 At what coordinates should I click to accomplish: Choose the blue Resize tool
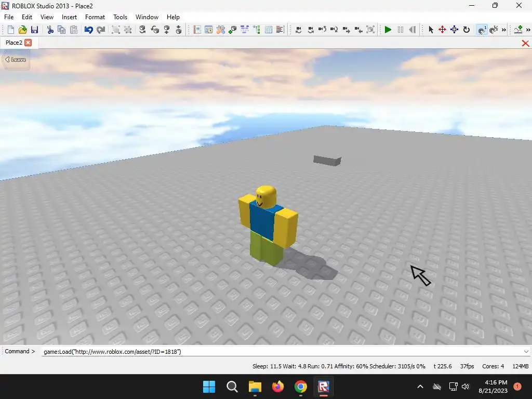click(454, 30)
